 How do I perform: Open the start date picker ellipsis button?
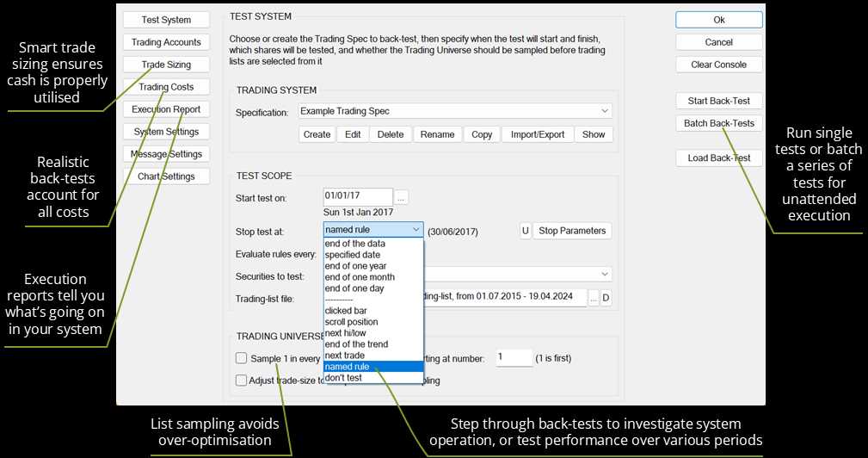pyautogui.click(x=402, y=197)
